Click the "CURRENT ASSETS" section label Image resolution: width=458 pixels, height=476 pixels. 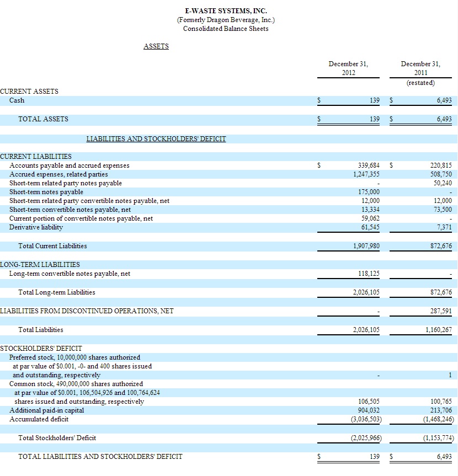click(29, 92)
